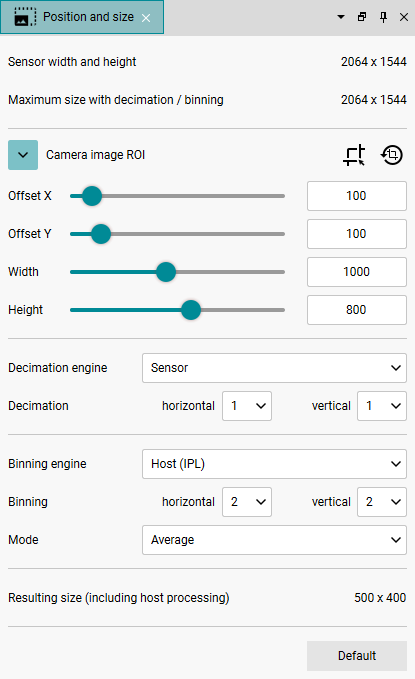This screenshot has width=415, height=679.
Task: Open the panel options drop-down arrow
Action: (x=341, y=17)
